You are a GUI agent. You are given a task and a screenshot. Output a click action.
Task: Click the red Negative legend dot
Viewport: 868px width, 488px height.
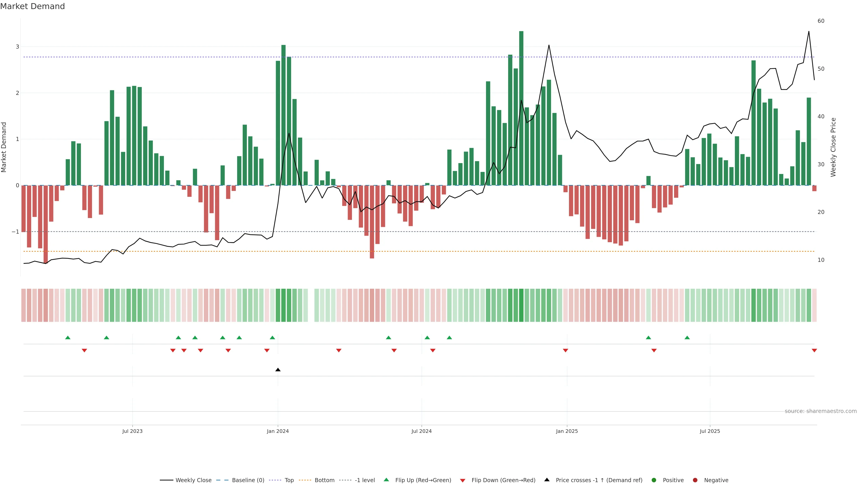coord(695,480)
